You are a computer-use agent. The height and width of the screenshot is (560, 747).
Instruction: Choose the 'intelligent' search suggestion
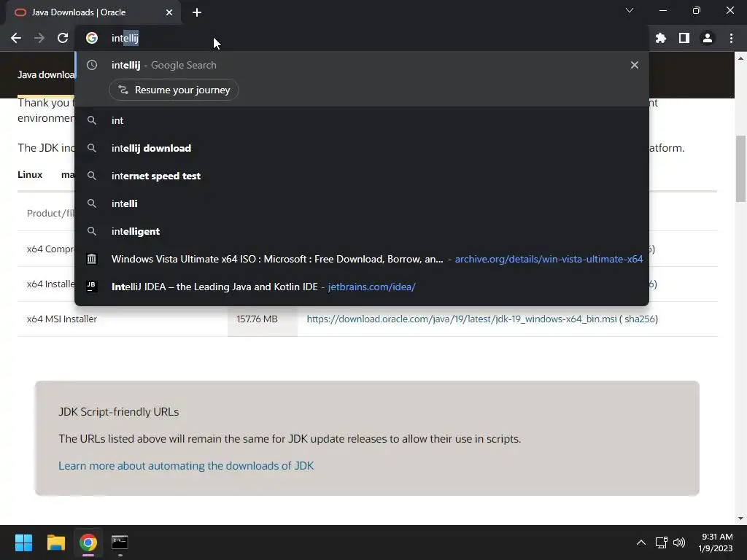coord(362,231)
